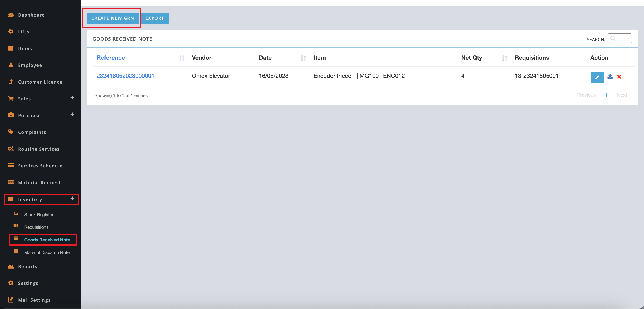Click the EXPORT button
The height and width of the screenshot is (309, 644).
click(x=155, y=18)
